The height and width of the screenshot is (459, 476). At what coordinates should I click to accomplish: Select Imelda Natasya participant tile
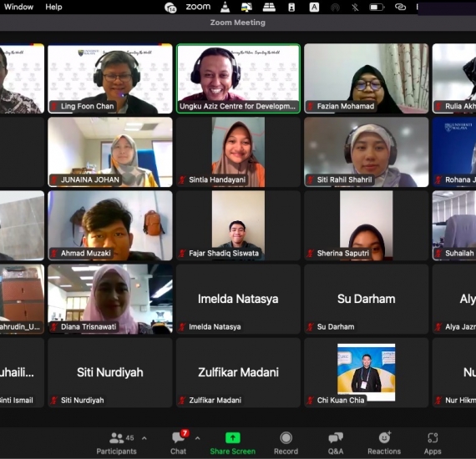coord(238,299)
